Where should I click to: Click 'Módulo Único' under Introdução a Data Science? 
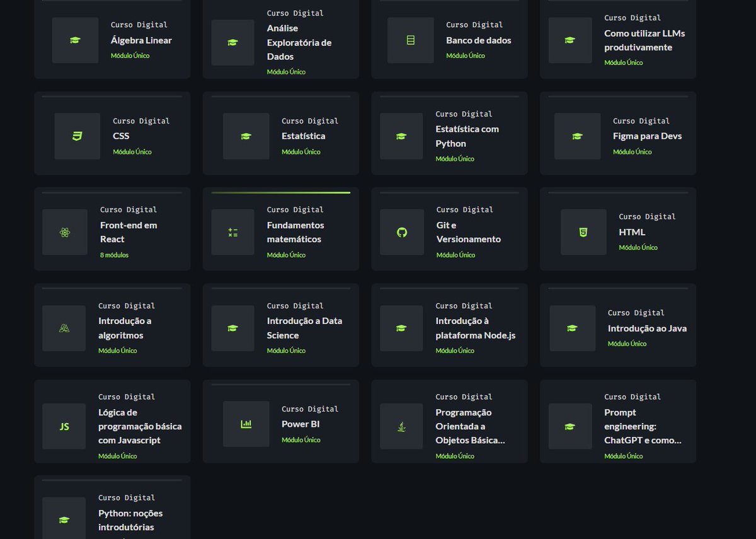tap(287, 351)
